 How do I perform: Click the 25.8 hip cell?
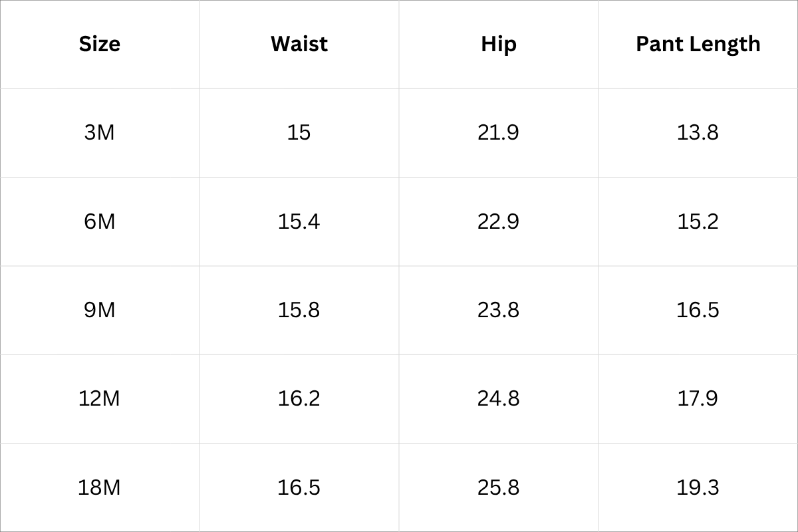498,487
